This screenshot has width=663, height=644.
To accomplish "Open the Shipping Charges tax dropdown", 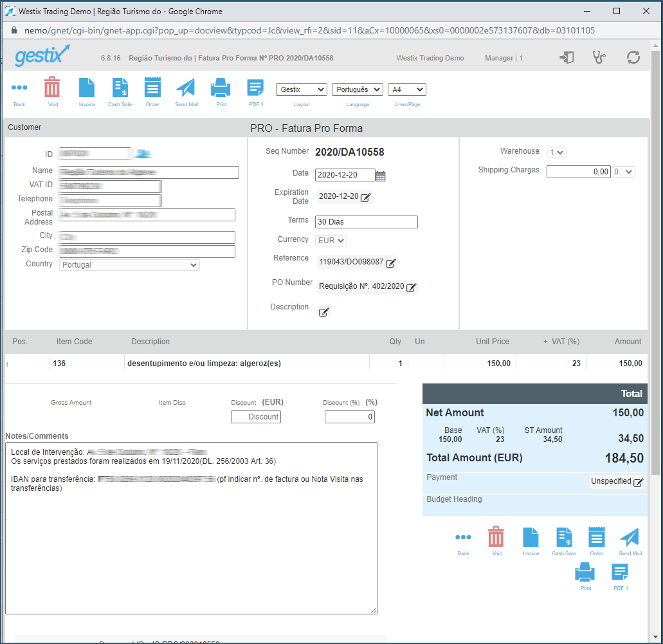I will 623,172.
